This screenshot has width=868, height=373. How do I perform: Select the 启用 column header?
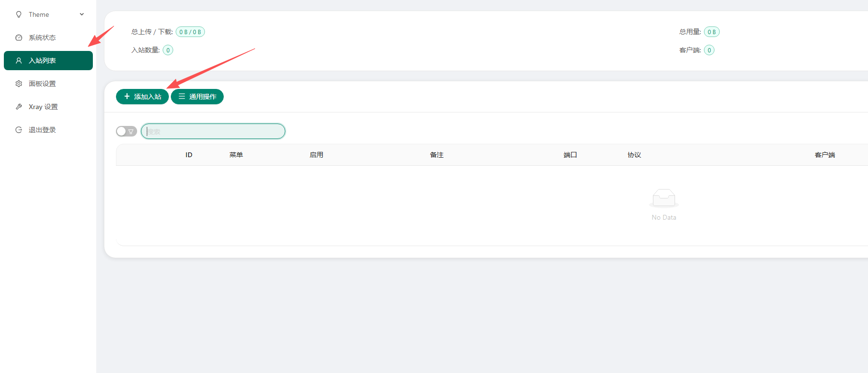[x=316, y=155]
